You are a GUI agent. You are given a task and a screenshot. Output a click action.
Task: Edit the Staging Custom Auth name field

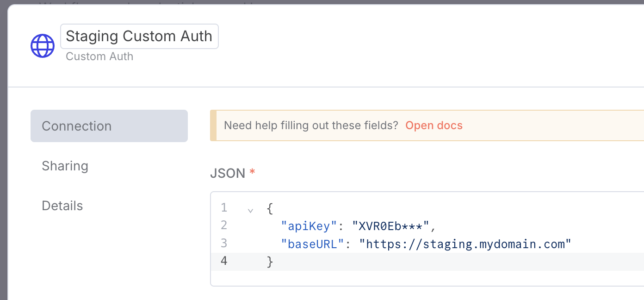pyautogui.click(x=139, y=36)
